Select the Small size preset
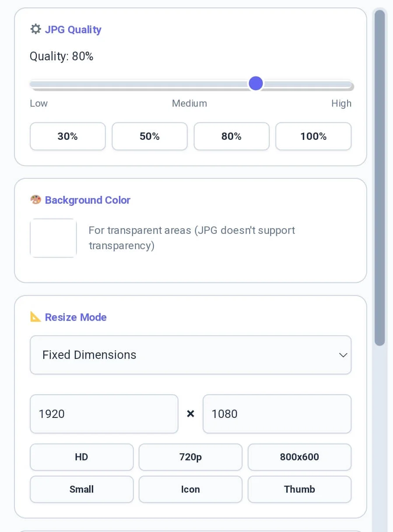 [82, 489]
